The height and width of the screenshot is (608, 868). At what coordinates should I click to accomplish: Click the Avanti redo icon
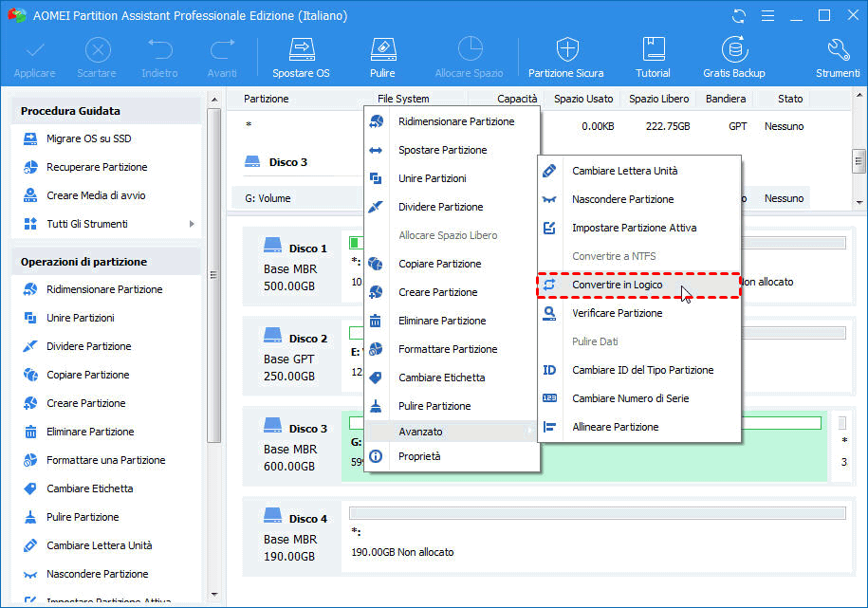[x=223, y=50]
